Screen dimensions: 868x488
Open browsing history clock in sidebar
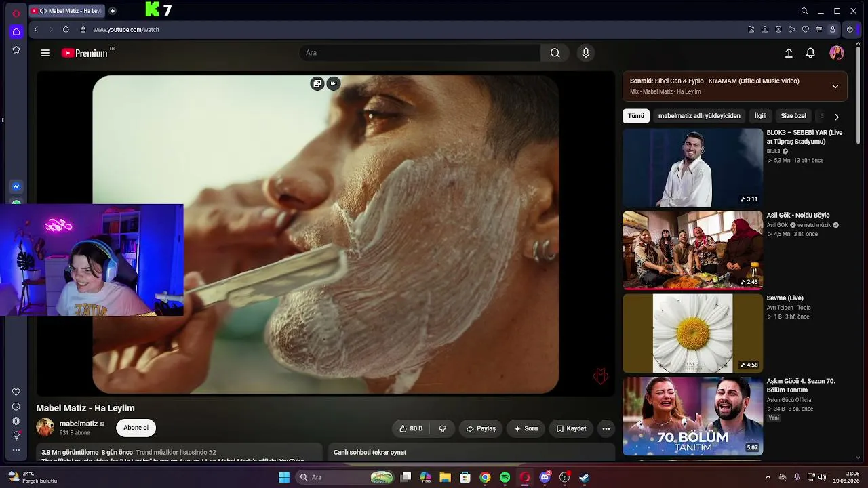16,407
